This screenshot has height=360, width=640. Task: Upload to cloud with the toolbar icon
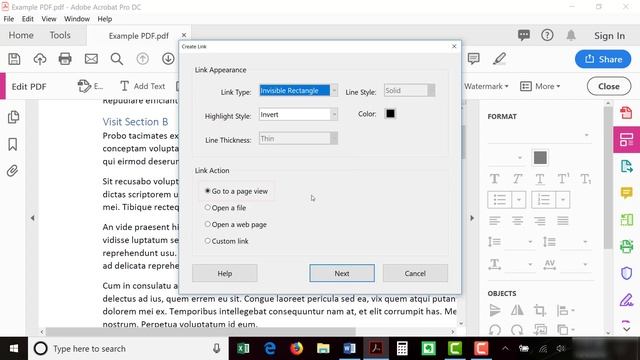point(40,59)
